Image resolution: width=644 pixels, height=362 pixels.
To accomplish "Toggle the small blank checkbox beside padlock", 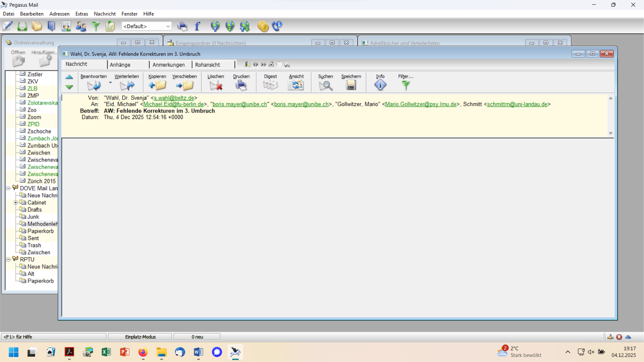I will click(x=279, y=64).
